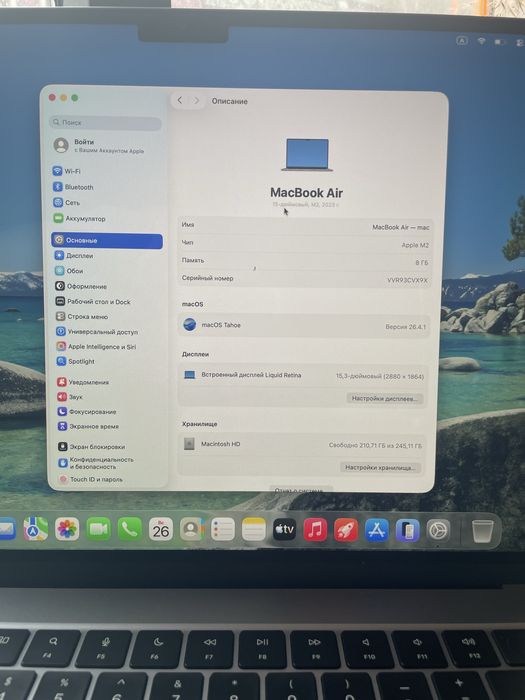This screenshot has width=525, height=700.
Task: Open iPhone Mirroring from the Dock
Action: tap(407, 530)
